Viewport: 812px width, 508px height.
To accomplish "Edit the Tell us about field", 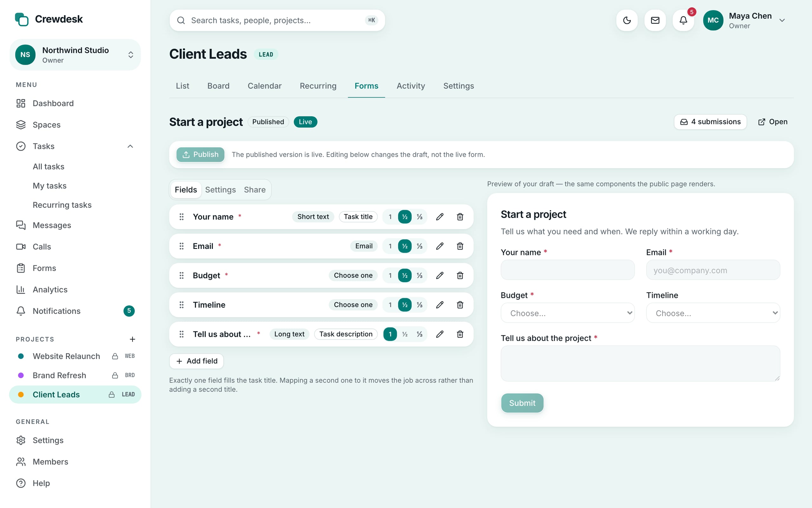I will [x=440, y=334].
